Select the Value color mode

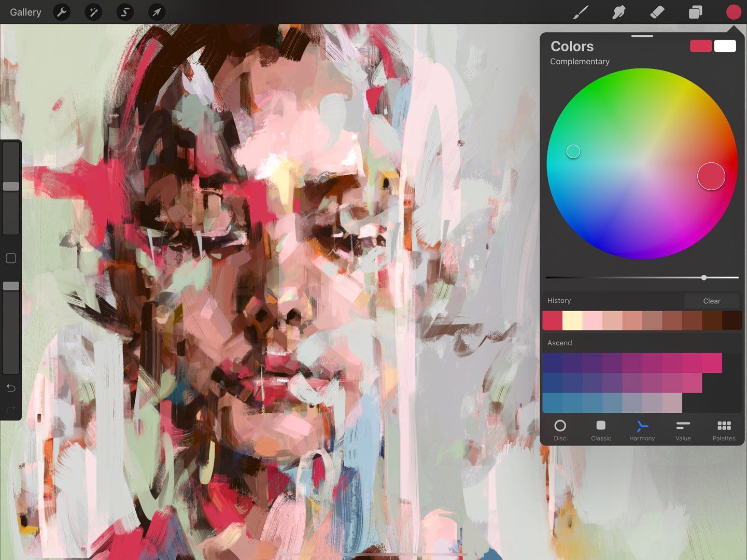(x=683, y=430)
